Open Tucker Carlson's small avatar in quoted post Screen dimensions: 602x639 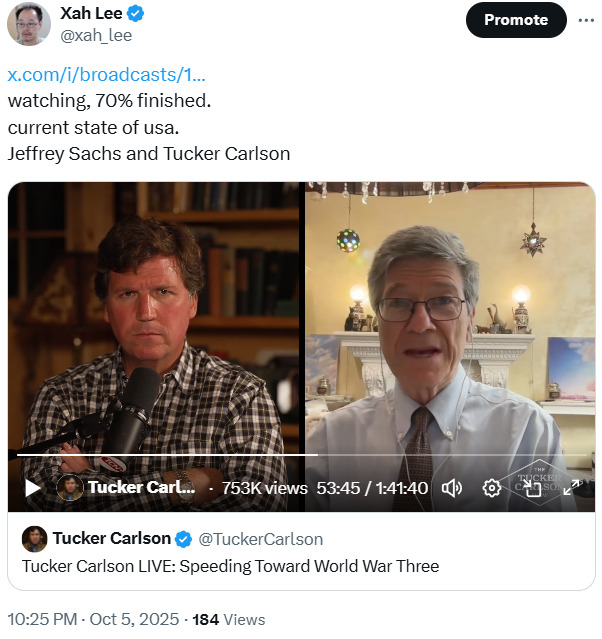[x=35, y=539]
